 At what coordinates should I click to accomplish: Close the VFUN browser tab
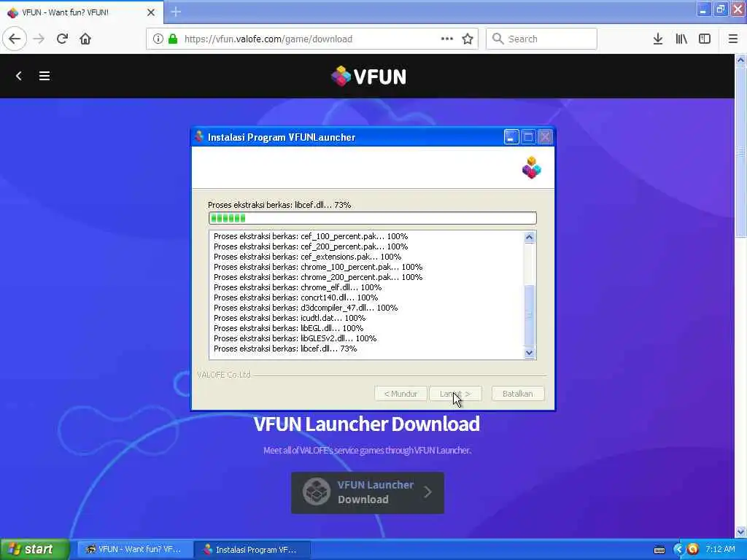pos(151,12)
